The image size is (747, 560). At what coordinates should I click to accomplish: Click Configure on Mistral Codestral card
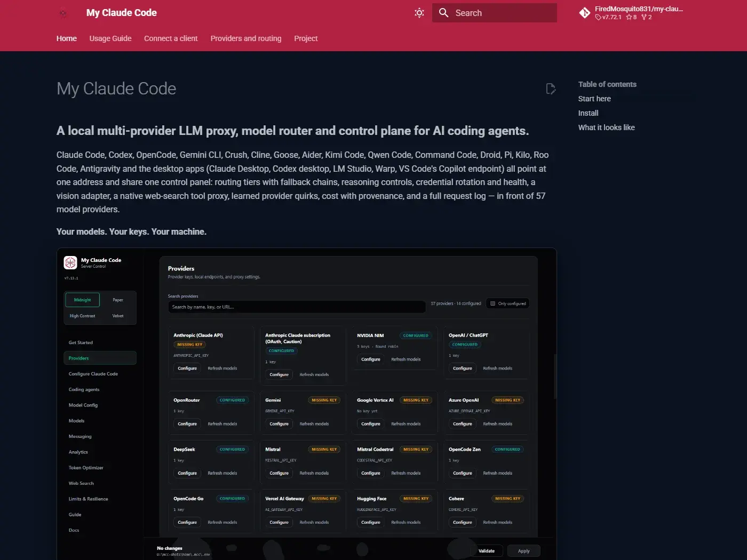click(371, 473)
